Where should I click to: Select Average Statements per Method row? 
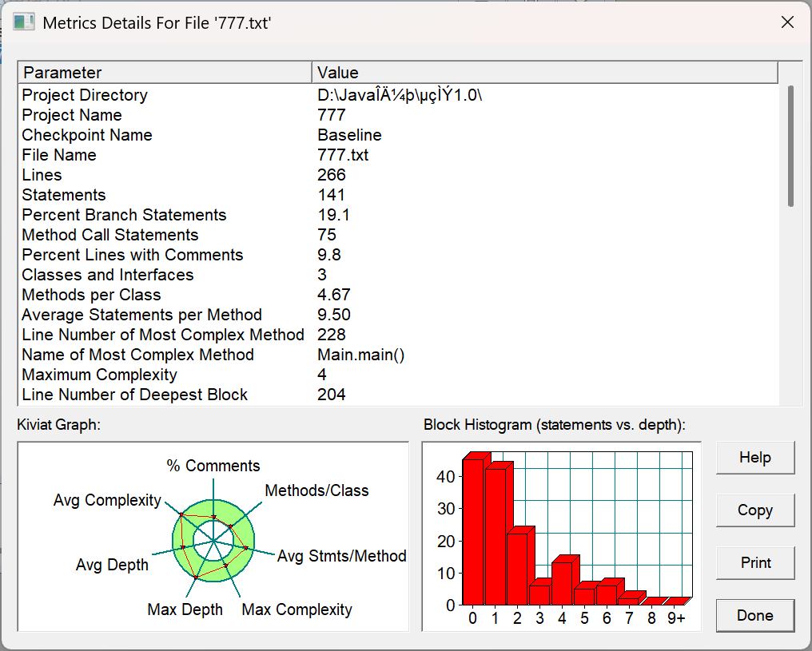point(399,315)
